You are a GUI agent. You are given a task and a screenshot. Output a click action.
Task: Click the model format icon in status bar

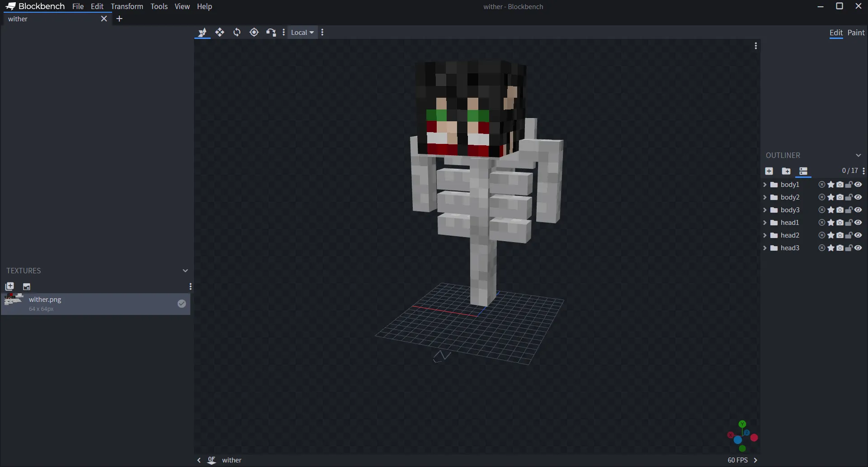(212, 460)
